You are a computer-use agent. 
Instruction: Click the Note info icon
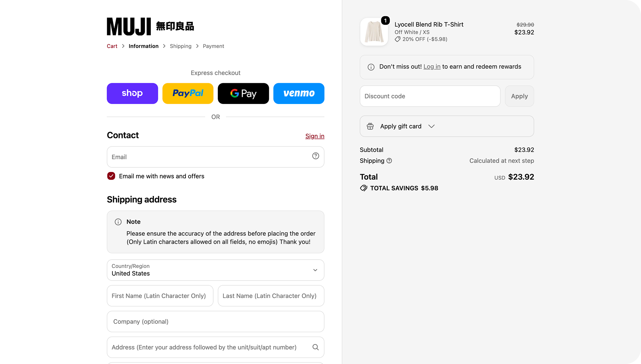[118, 222]
